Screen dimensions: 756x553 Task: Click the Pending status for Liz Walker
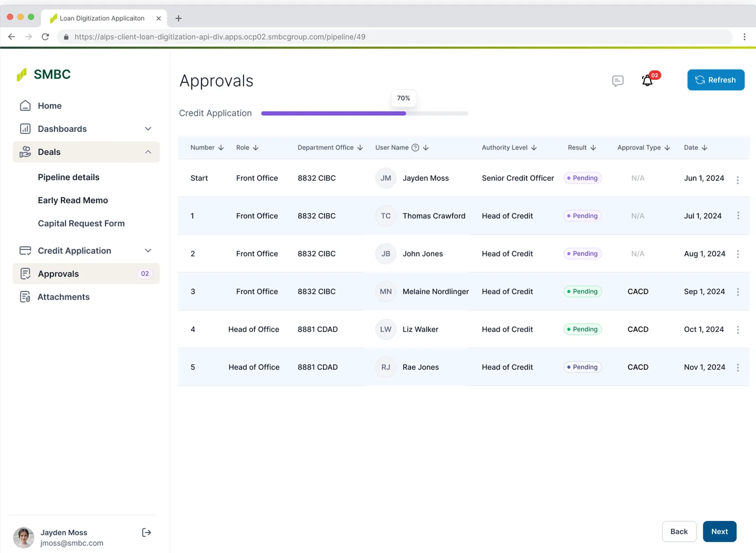pyautogui.click(x=583, y=329)
